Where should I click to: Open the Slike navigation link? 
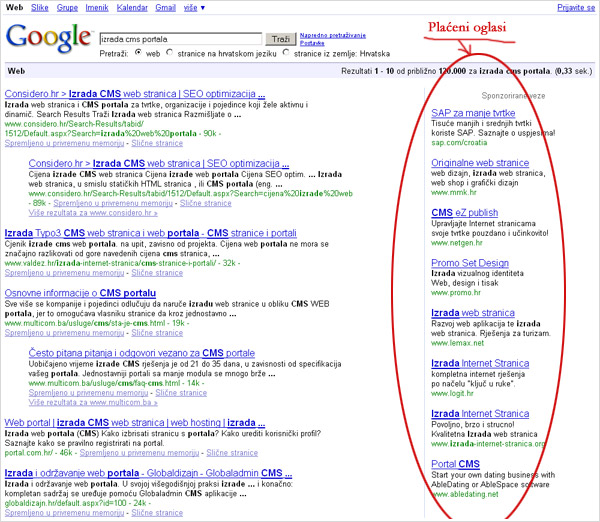(40, 7)
